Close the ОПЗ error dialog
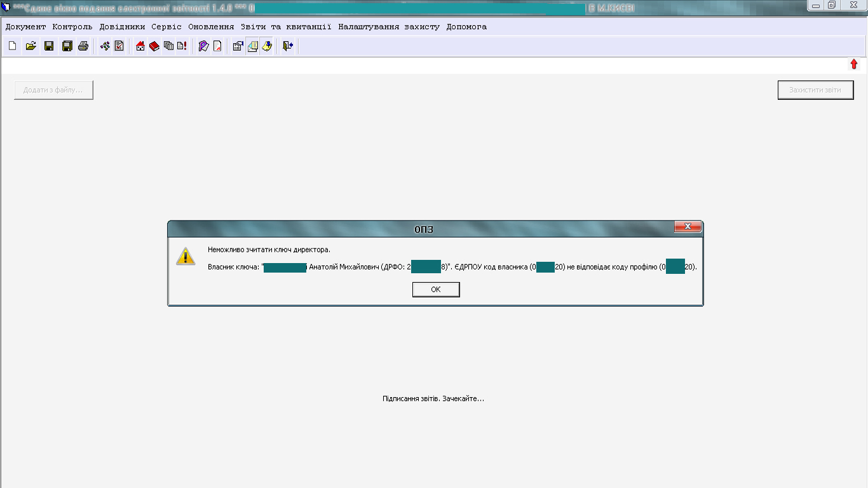 point(688,227)
